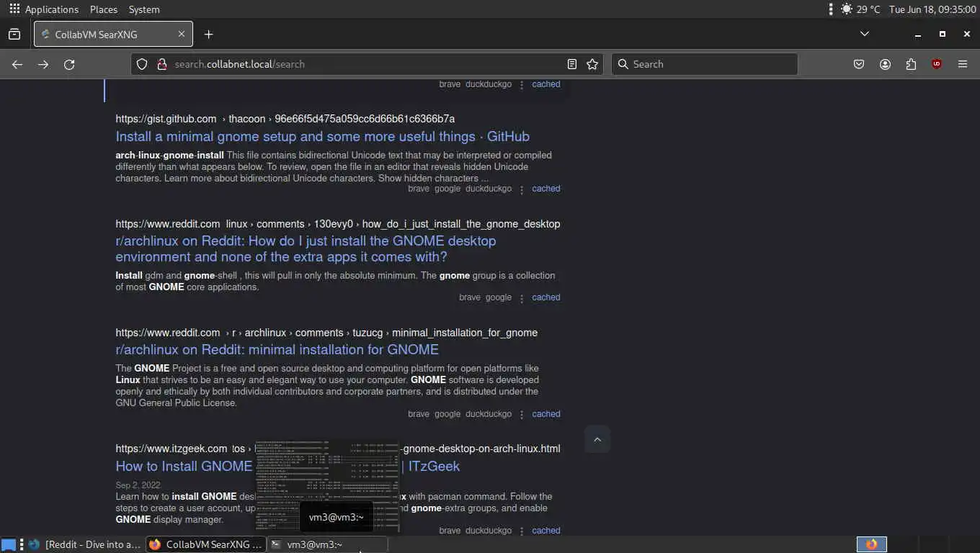Switch to 'Reddit - Dive into a...' taskbar window
The image size is (980, 553).
tap(86, 544)
